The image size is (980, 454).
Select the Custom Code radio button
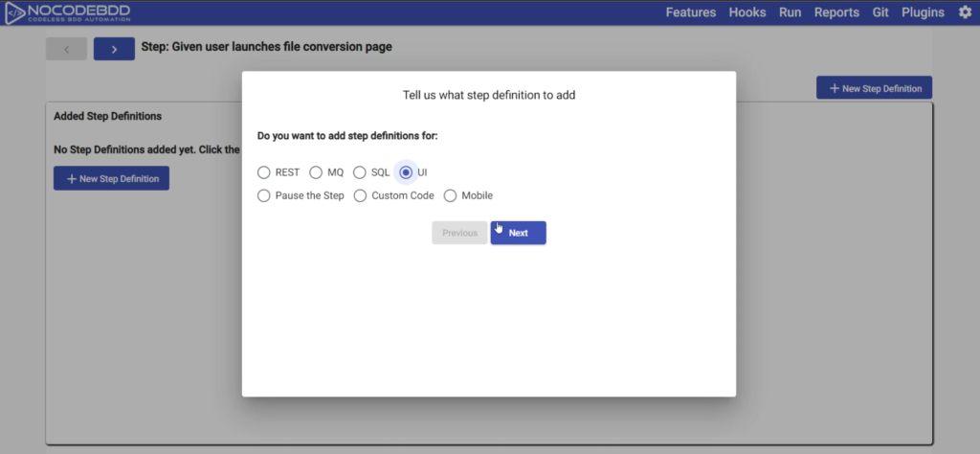click(x=361, y=195)
